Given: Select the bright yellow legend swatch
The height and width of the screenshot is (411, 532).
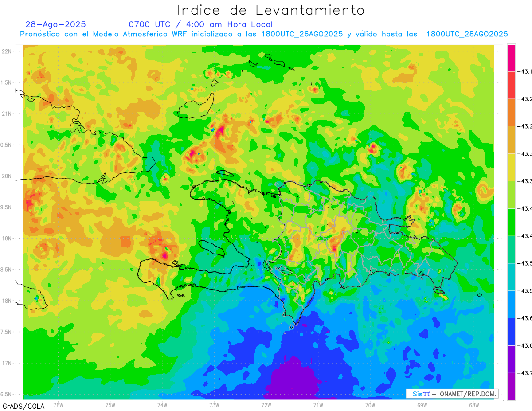Looking at the screenshot, I should 511,167.
